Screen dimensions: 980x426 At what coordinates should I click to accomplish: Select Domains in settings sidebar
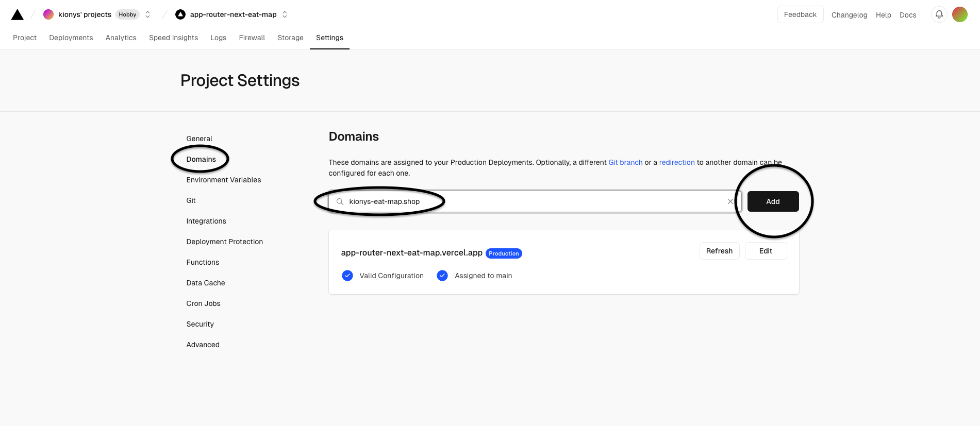(201, 159)
